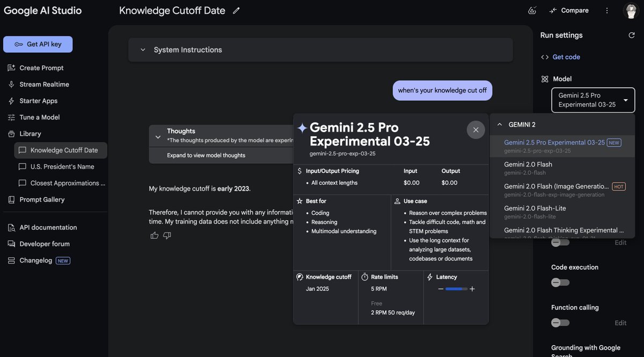Image resolution: width=644 pixels, height=357 pixels.
Task: Click the user profile avatar
Action: [630, 11]
